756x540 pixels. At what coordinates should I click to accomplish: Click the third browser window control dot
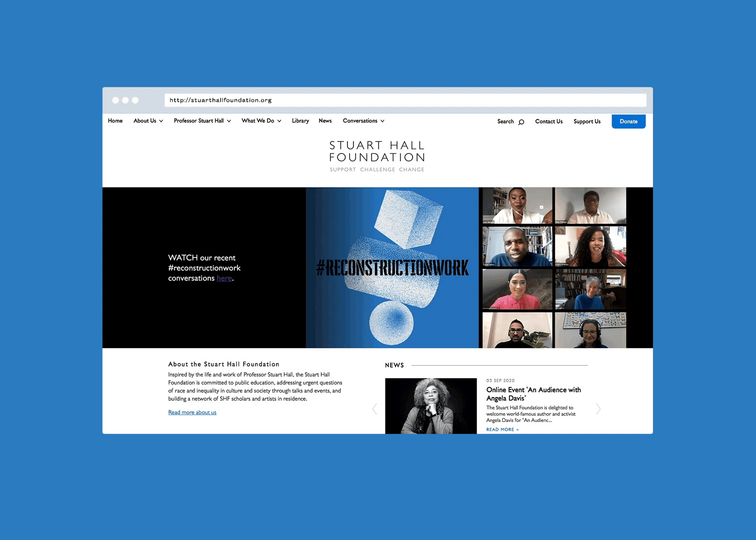135,100
